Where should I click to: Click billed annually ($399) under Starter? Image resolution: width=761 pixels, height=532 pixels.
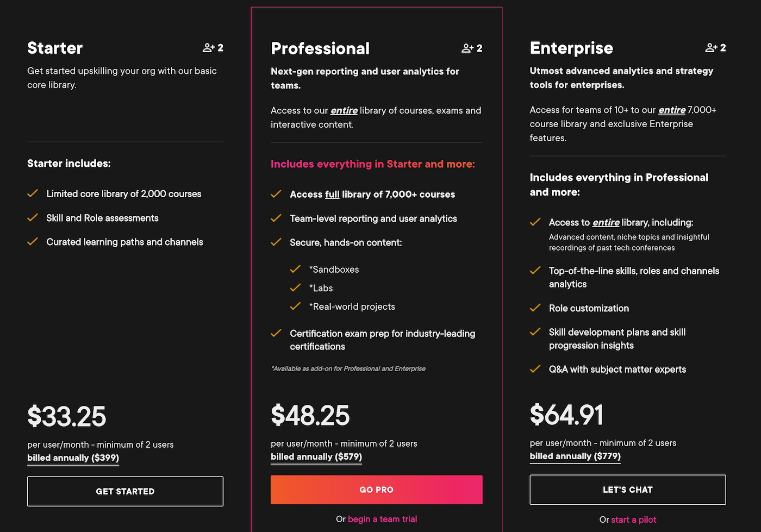[73, 458]
